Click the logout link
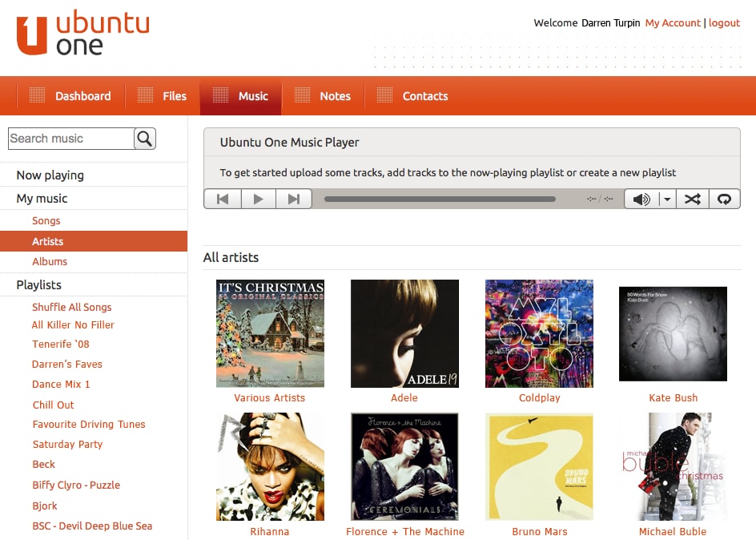 pos(724,22)
